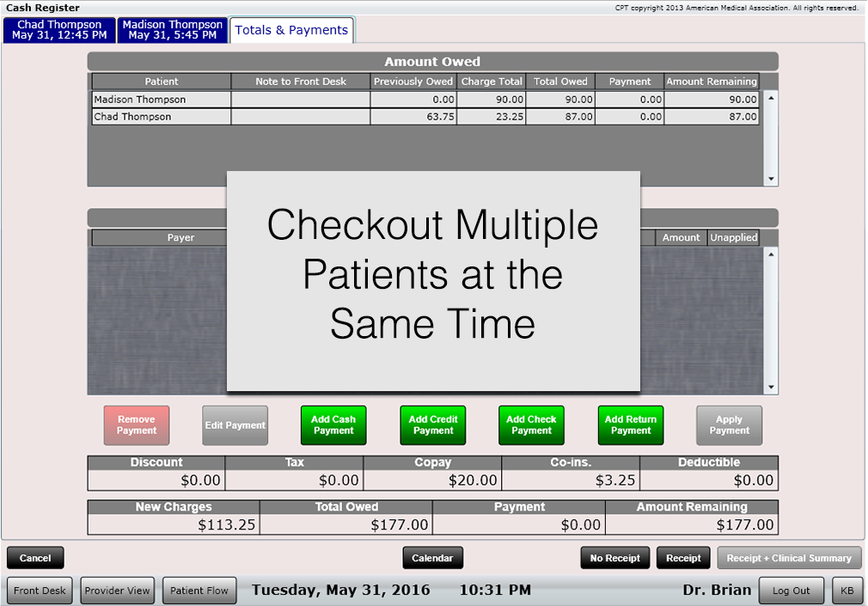Click the Add Cash Payment button

click(x=333, y=425)
